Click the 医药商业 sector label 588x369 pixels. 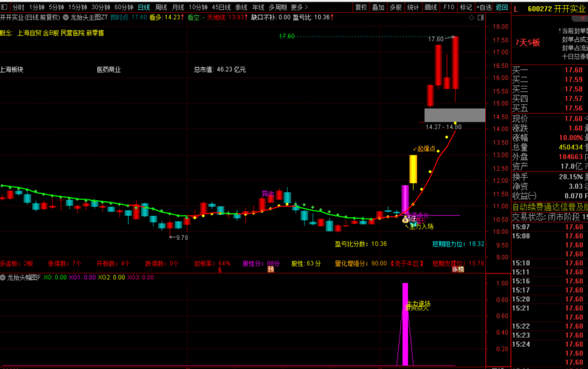point(109,69)
